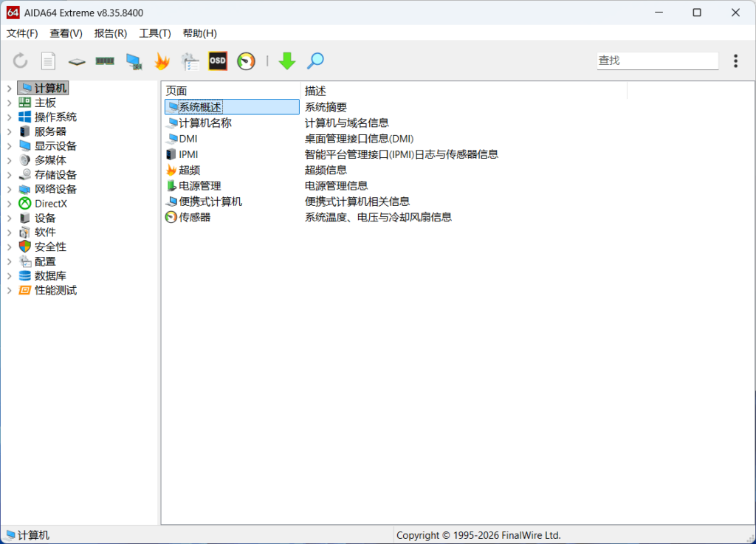Click the DirectX Xbox logo icon

[x=24, y=204]
